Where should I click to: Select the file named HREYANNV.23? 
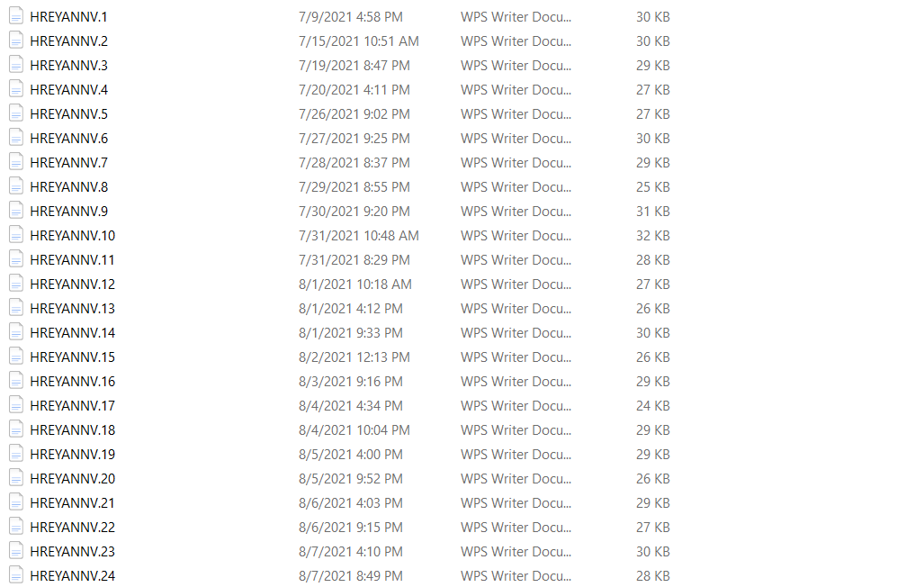point(73,552)
